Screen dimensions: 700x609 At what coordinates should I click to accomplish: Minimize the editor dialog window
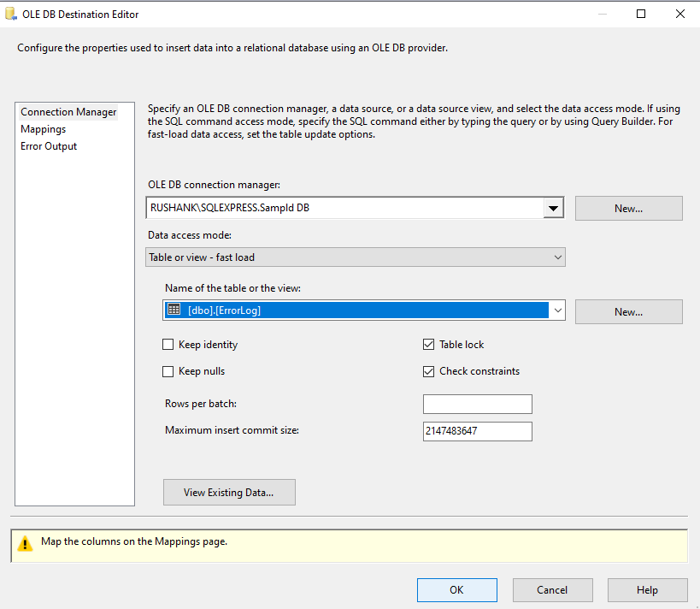point(603,14)
